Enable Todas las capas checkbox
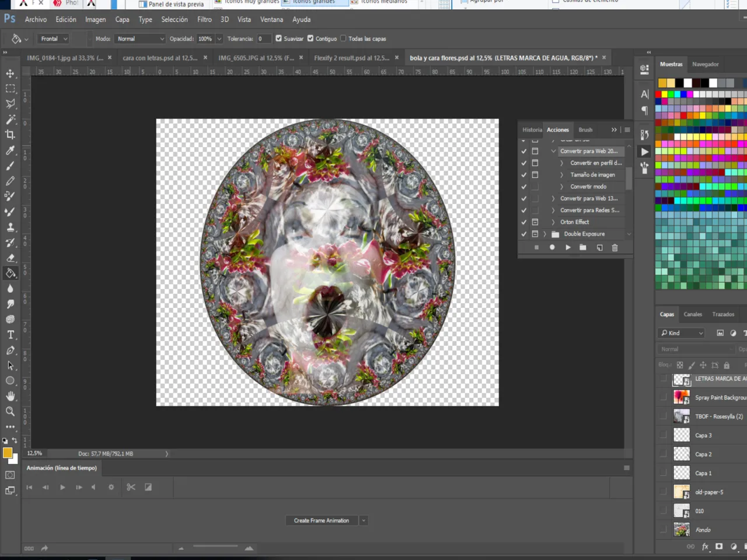Image resolution: width=747 pixels, height=560 pixels. pos(343,38)
